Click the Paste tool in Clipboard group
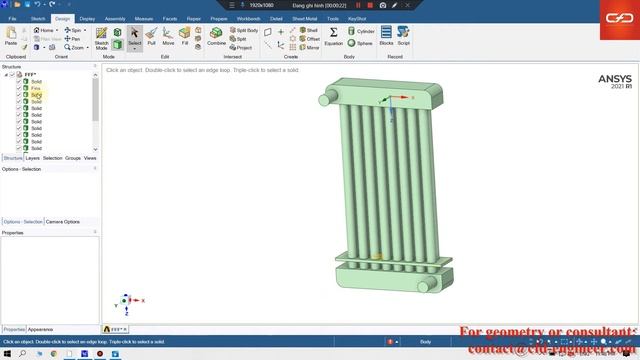This screenshot has width=640, height=360. click(11, 36)
